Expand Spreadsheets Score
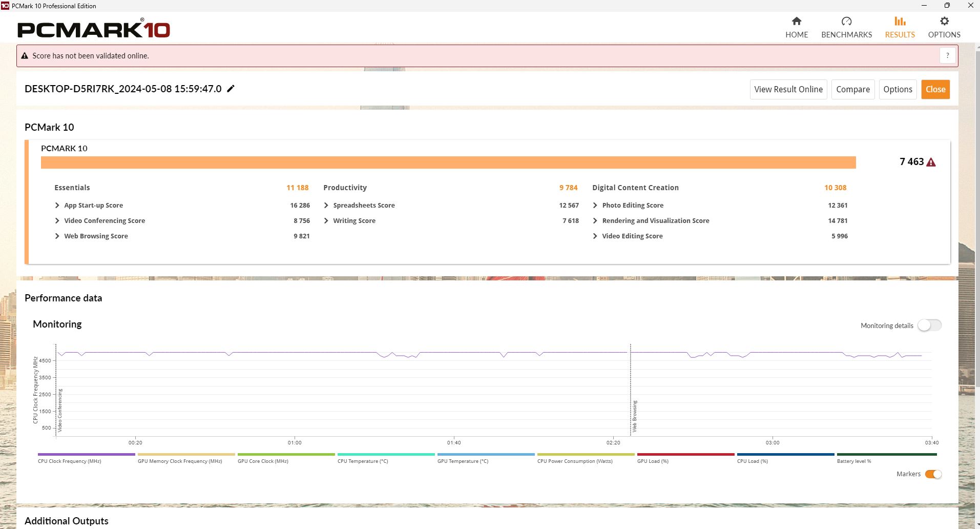Image resolution: width=980 pixels, height=529 pixels. coord(326,205)
